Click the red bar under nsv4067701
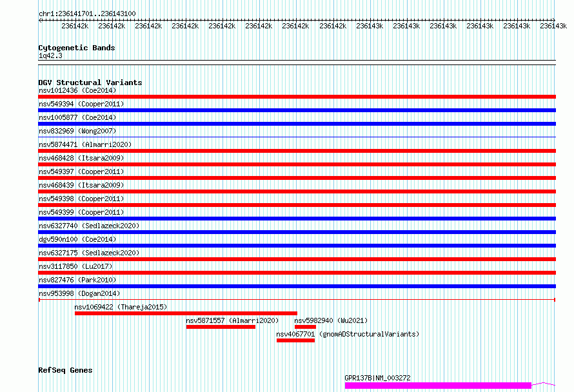 click(296, 340)
